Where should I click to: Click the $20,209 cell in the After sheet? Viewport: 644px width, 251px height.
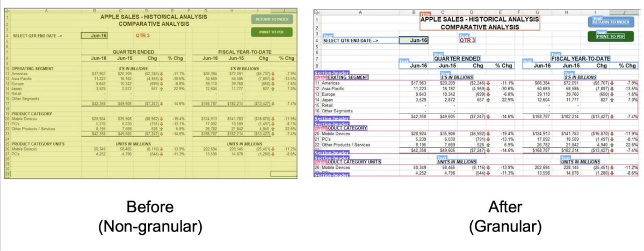(x=447, y=83)
